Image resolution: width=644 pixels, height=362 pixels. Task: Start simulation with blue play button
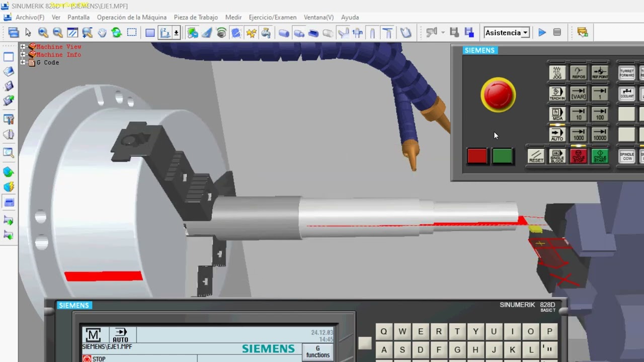(542, 33)
